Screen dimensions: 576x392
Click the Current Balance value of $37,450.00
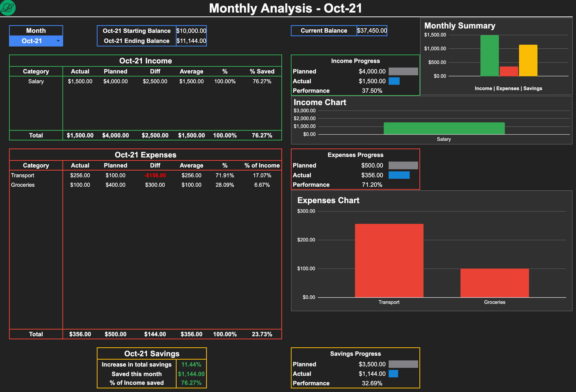[372, 30]
